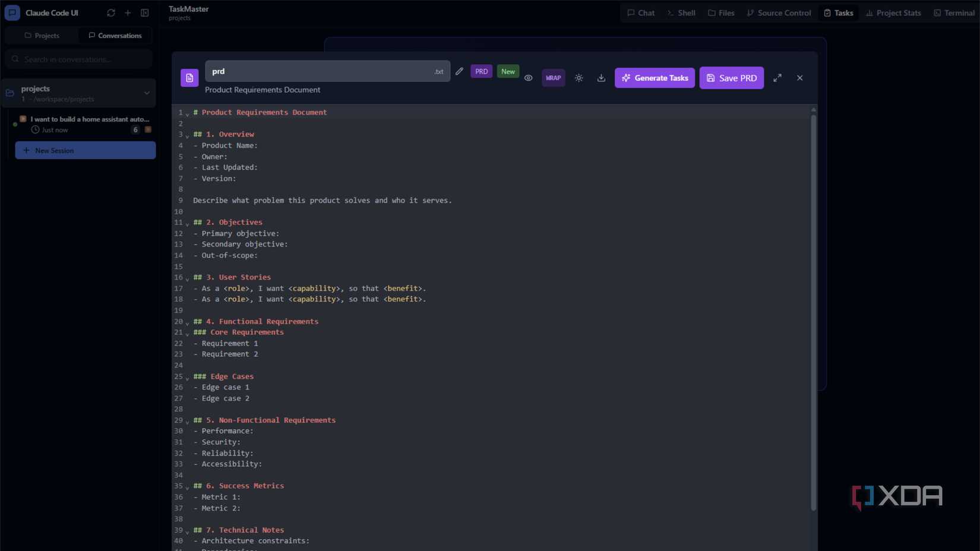Toggle light theme with sun icon
Image resolution: width=980 pixels, height=551 pixels.
click(x=578, y=78)
